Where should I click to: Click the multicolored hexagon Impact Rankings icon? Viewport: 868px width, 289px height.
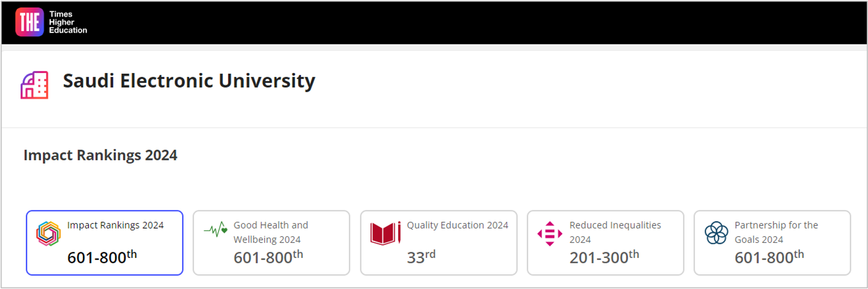[x=48, y=233]
